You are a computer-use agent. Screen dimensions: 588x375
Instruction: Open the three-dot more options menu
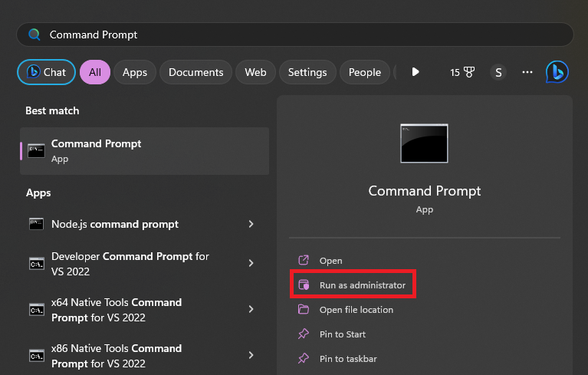coord(527,72)
